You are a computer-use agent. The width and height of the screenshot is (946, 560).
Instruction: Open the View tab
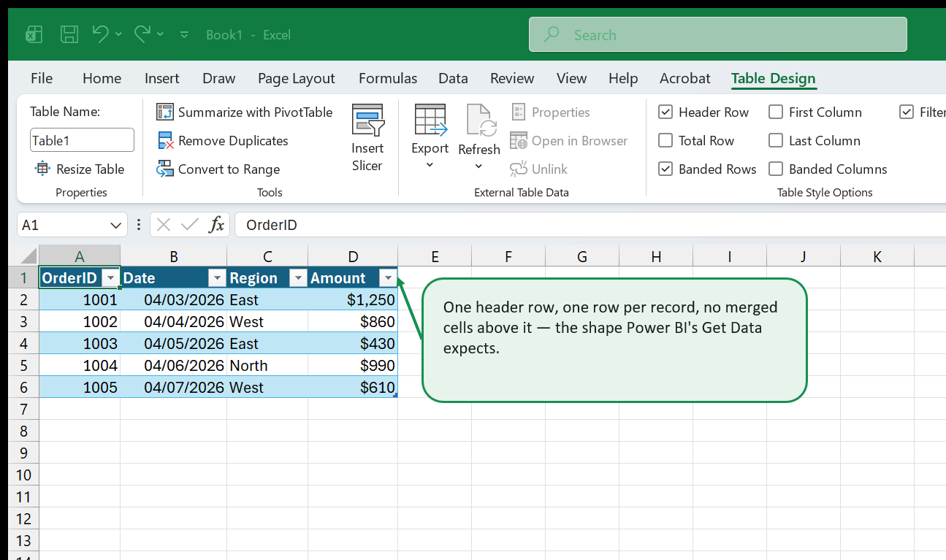coord(571,78)
